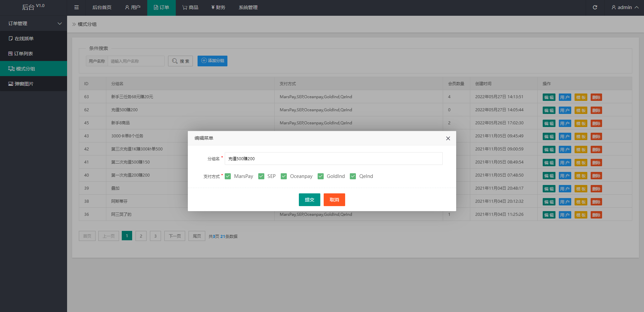
Task: Click the refresh icon in top bar
Action: coord(595,7)
